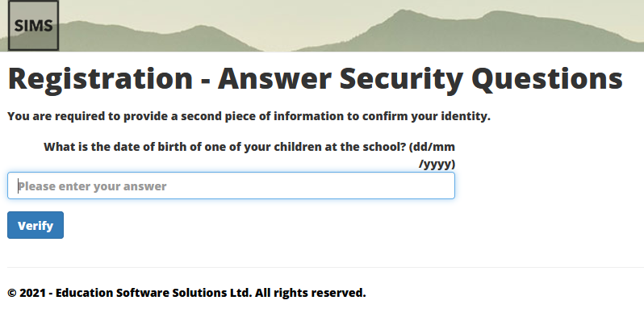
Task: Click the word 'Questions' in the title
Action: tap(547, 79)
